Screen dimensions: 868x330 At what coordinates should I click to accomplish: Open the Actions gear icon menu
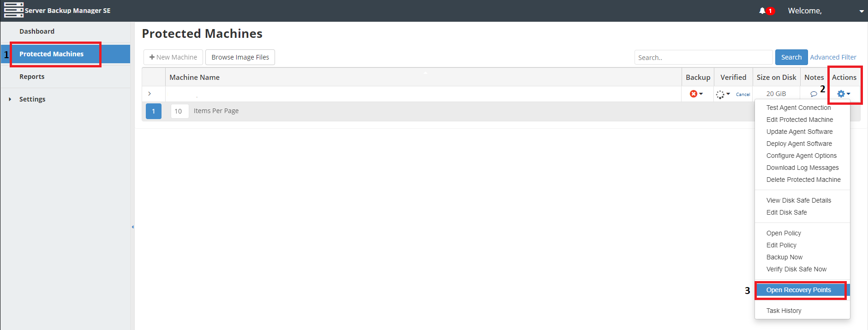(x=841, y=94)
